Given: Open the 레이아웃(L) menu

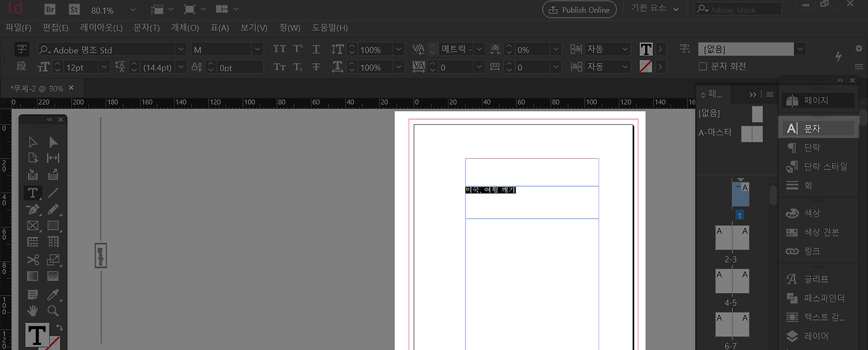Looking at the screenshot, I should tap(101, 28).
